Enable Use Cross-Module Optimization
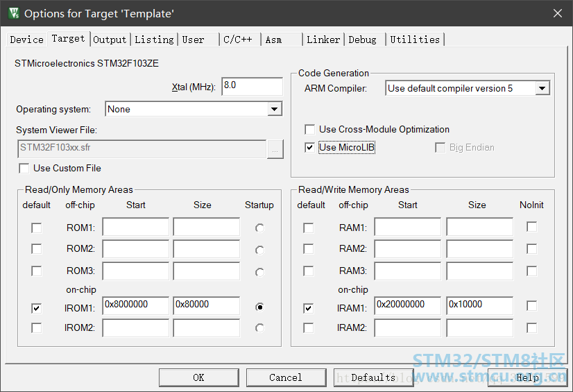 pos(309,129)
